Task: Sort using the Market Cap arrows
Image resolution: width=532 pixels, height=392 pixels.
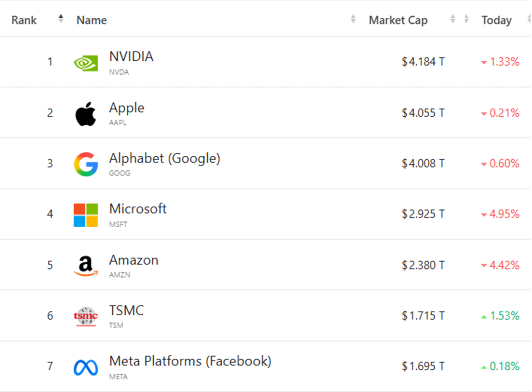Action: (x=452, y=19)
